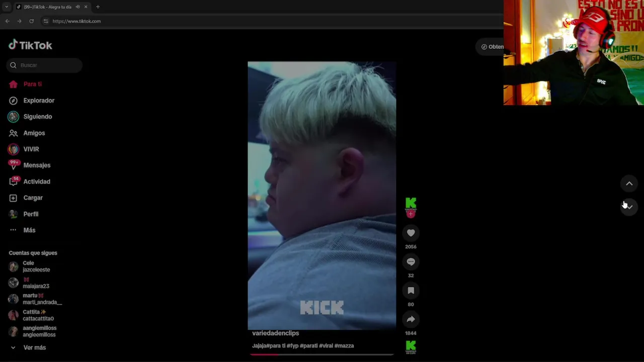This screenshot has width=644, height=362.
Task: Go to Para ti feed
Action: pyautogui.click(x=32, y=84)
